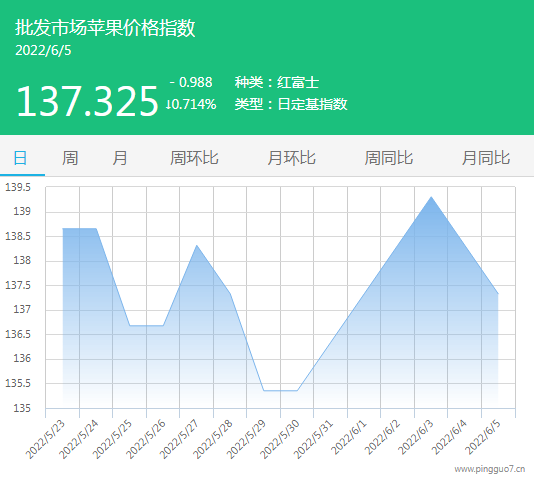Open the 周环比 tab
The height and width of the screenshot is (479, 534).
tap(194, 158)
